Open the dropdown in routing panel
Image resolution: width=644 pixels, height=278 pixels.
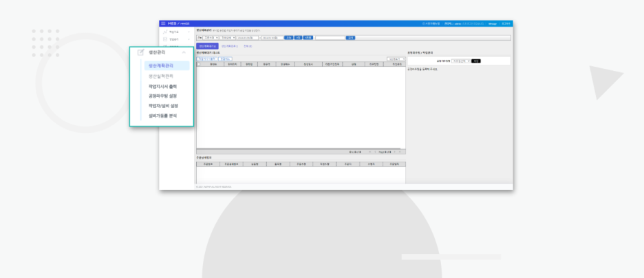pos(461,61)
